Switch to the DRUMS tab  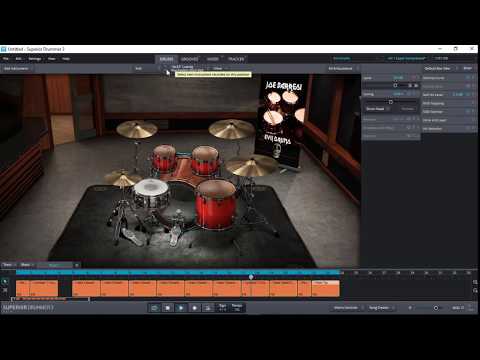(x=166, y=59)
